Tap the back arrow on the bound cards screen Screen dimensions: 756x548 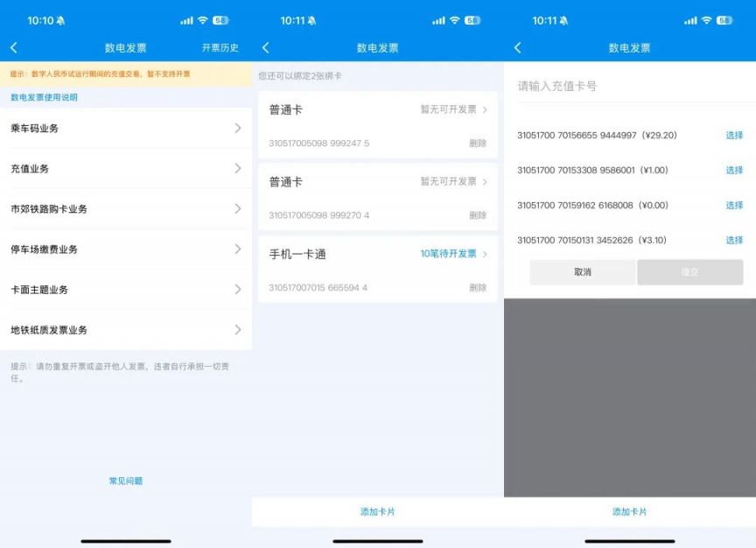tap(267, 48)
